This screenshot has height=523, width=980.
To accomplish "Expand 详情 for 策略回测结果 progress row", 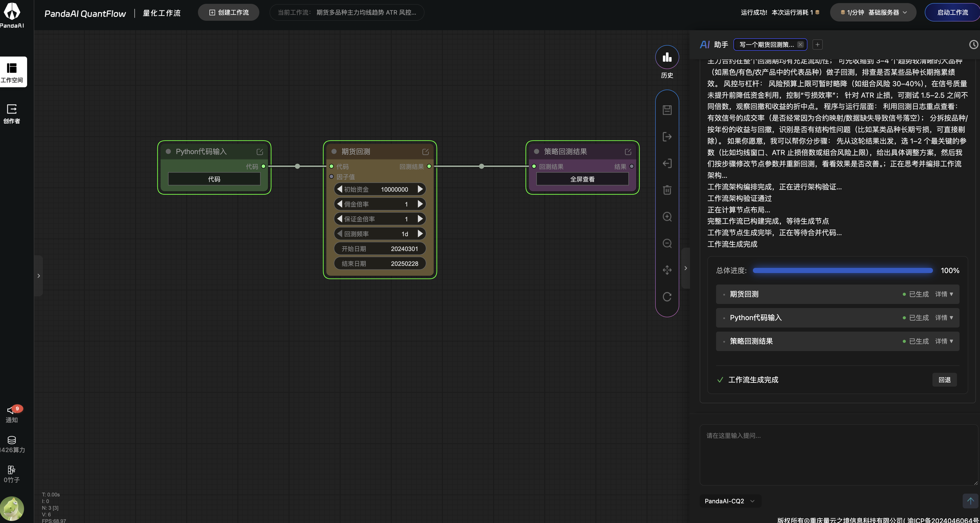I will (944, 341).
